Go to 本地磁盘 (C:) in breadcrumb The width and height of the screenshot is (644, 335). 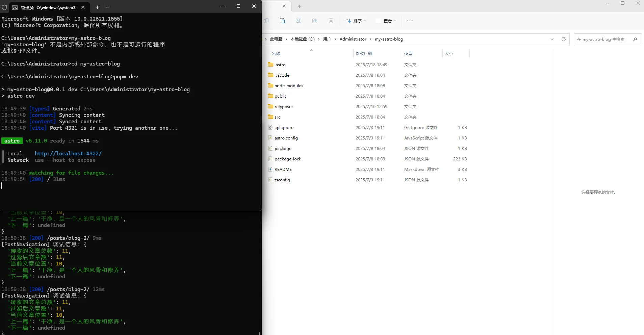302,39
